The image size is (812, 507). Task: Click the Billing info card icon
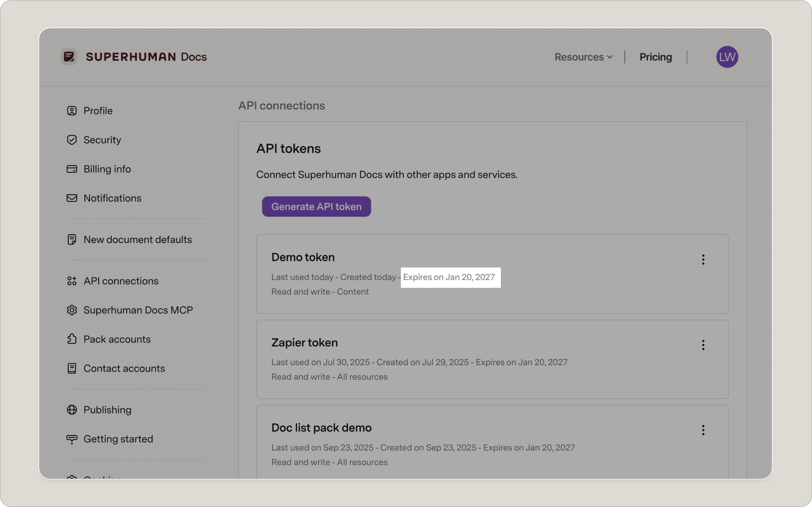pos(72,169)
